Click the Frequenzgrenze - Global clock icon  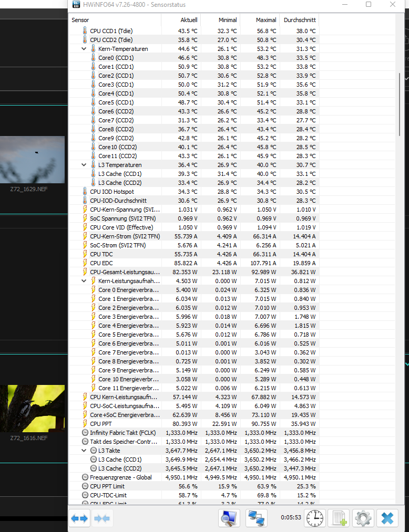[85, 477]
